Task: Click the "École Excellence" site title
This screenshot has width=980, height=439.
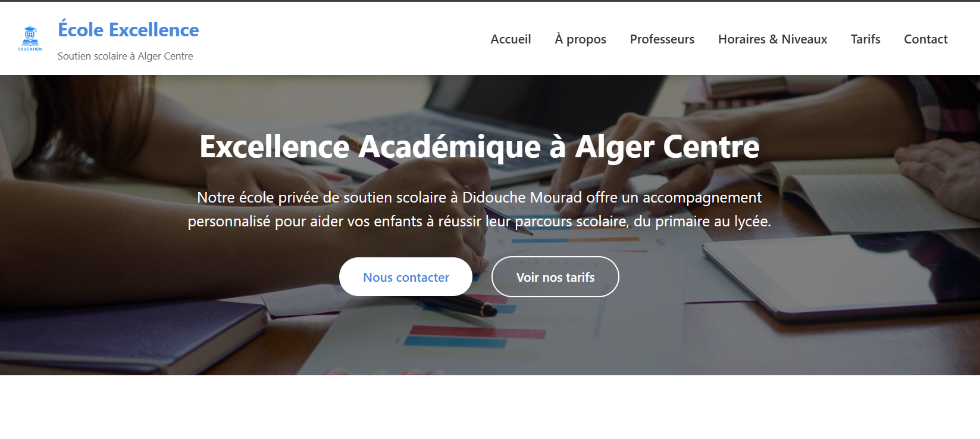Action: pos(129,30)
